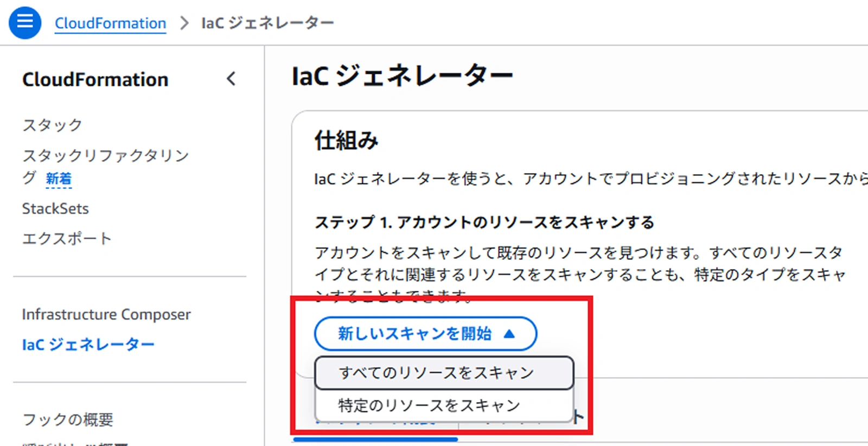Select IaC ジェネレーター in the sidebar
868x446 pixels.
pyautogui.click(x=88, y=345)
